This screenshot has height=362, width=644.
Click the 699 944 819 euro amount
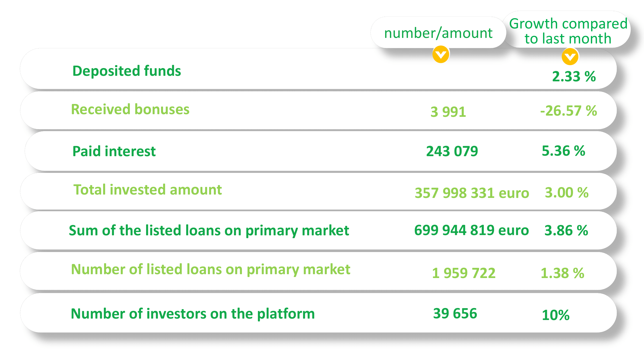tap(472, 230)
